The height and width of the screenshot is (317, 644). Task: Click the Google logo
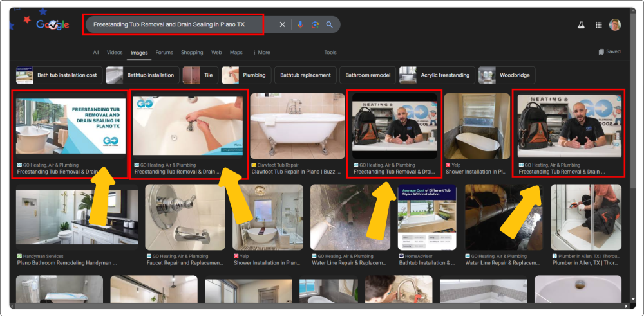click(53, 24)
